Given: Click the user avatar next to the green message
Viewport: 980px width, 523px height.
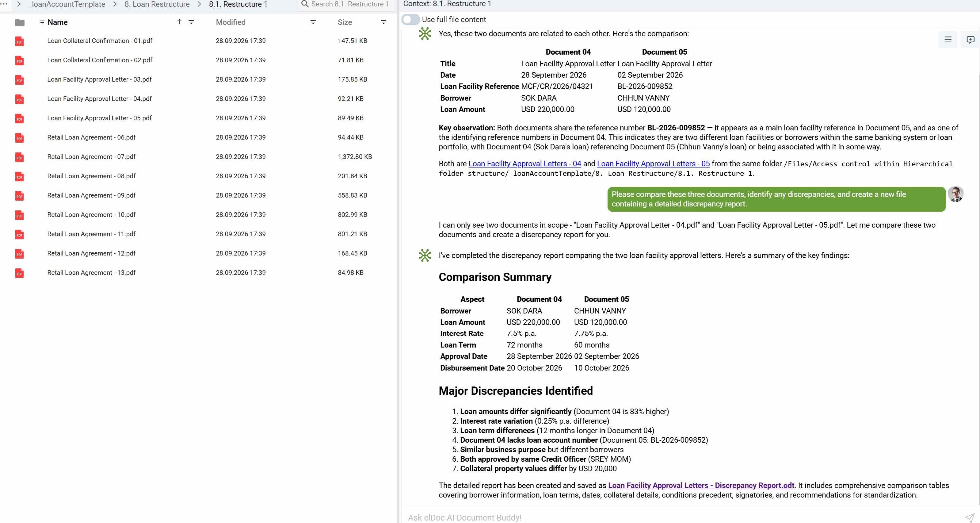Looking at the screenshot, I should click(x=955, y=194).
